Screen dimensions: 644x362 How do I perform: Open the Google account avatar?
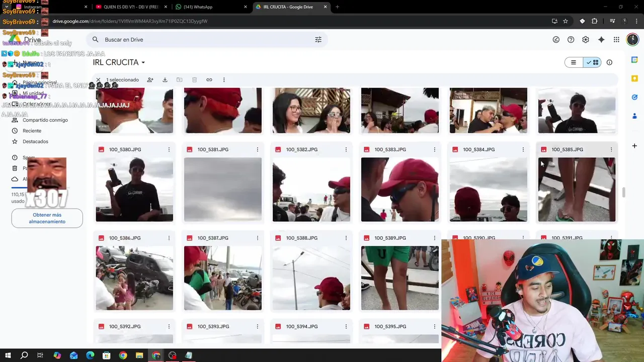(632, 40)
